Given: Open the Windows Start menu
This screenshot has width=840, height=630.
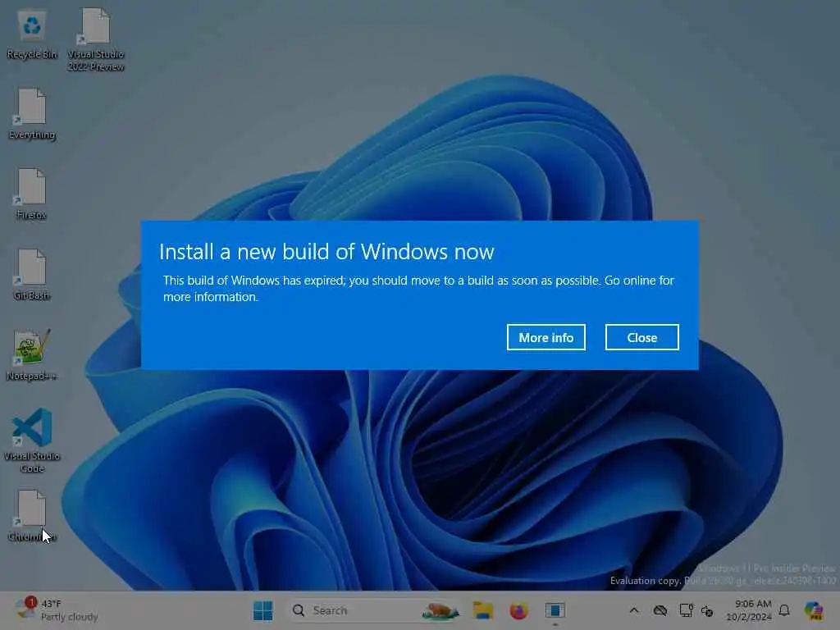Looking at the screenshot, I should tap(262, 610).
